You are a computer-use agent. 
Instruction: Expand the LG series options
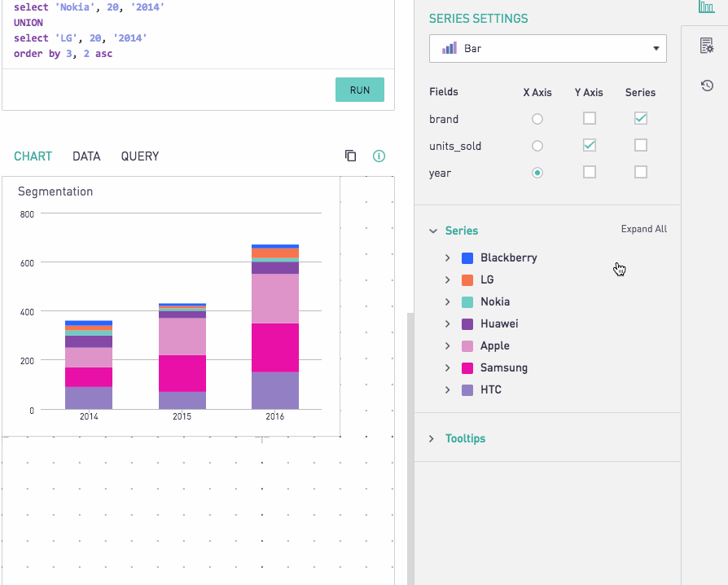click(x=448, y=279)
